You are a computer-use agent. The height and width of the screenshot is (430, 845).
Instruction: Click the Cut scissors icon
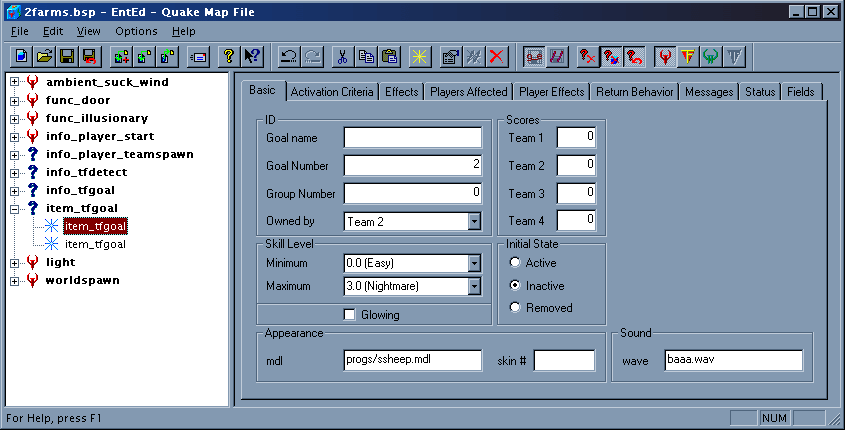coord(342,56)
